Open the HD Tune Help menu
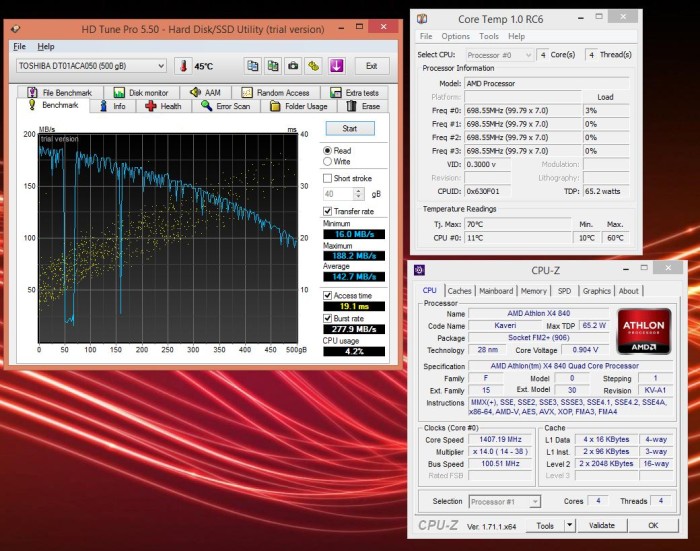Image resolution: width=700 pixels, height=551 pixels. tap(46, 46)
